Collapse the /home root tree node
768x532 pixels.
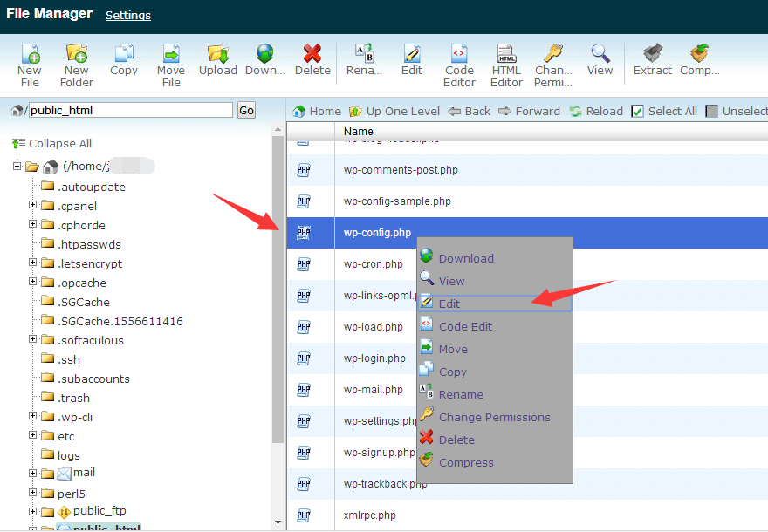point(17,166)
